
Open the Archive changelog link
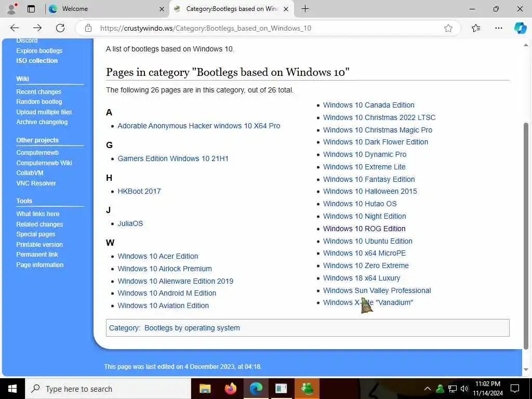pos(42,122)
